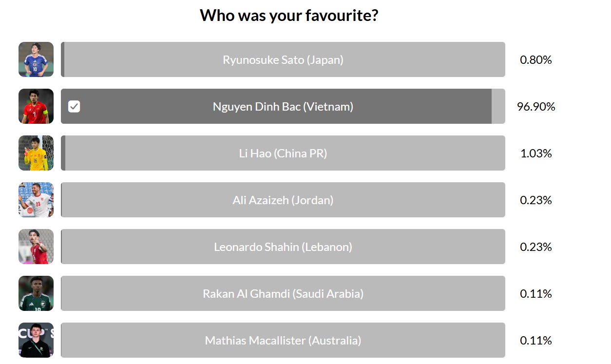This screenshot has height=364, width=611.
Task: Click Nguyen Dinh Bac's player photo
Action: coord(36,106)
